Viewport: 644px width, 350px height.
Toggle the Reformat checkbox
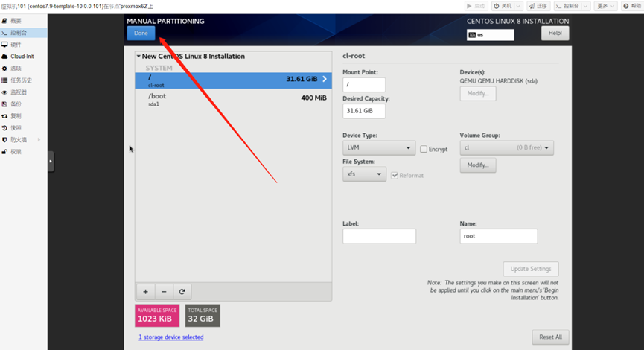point(395,176)
